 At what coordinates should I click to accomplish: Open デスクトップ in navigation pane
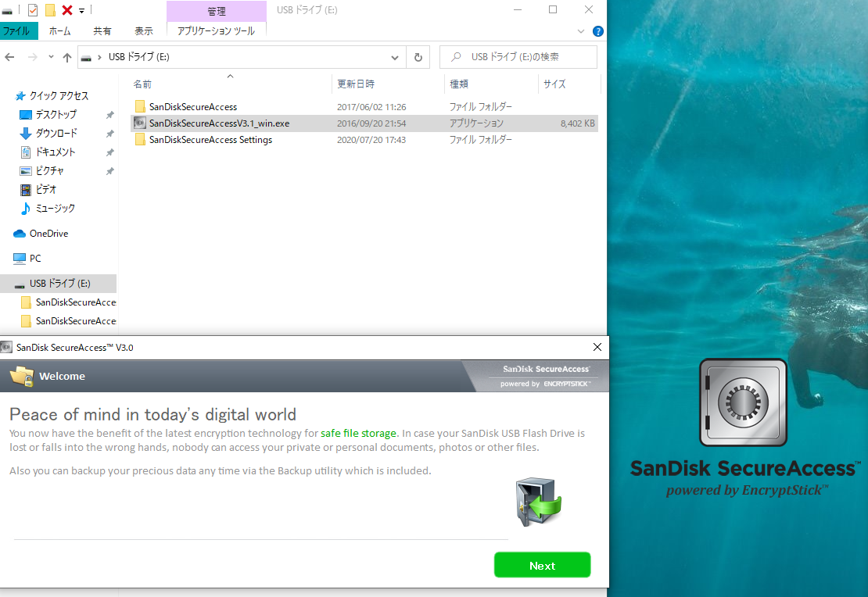[x=56, y=115]
